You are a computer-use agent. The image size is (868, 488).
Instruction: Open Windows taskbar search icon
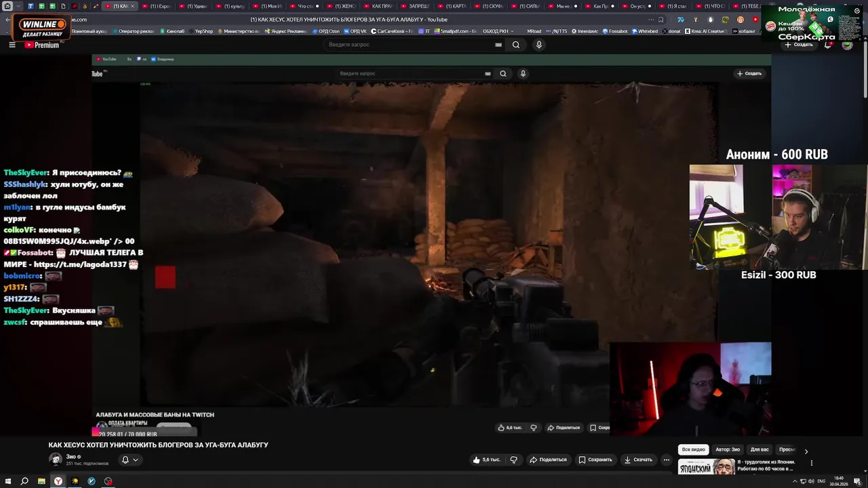coord(24,481)
